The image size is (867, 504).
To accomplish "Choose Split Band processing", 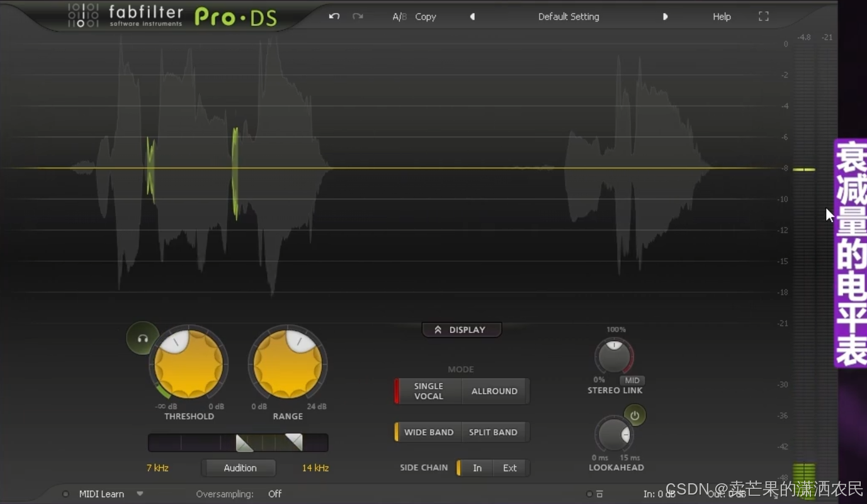I will 494,432.
